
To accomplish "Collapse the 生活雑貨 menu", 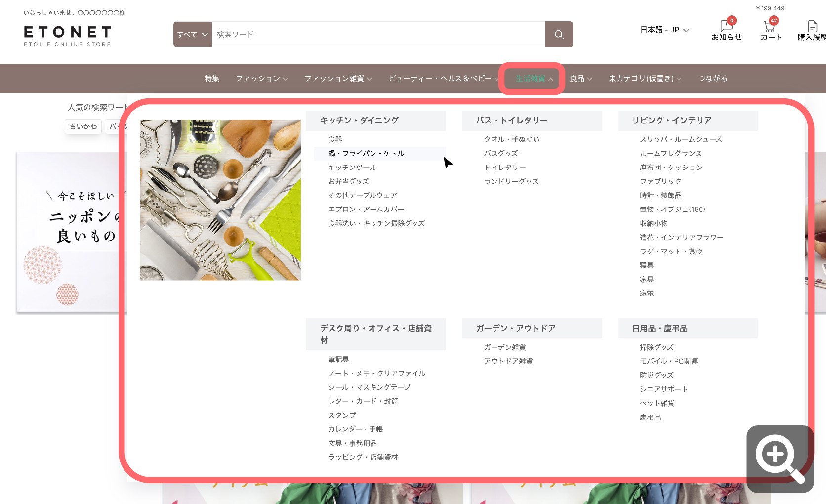I will 534,79.
